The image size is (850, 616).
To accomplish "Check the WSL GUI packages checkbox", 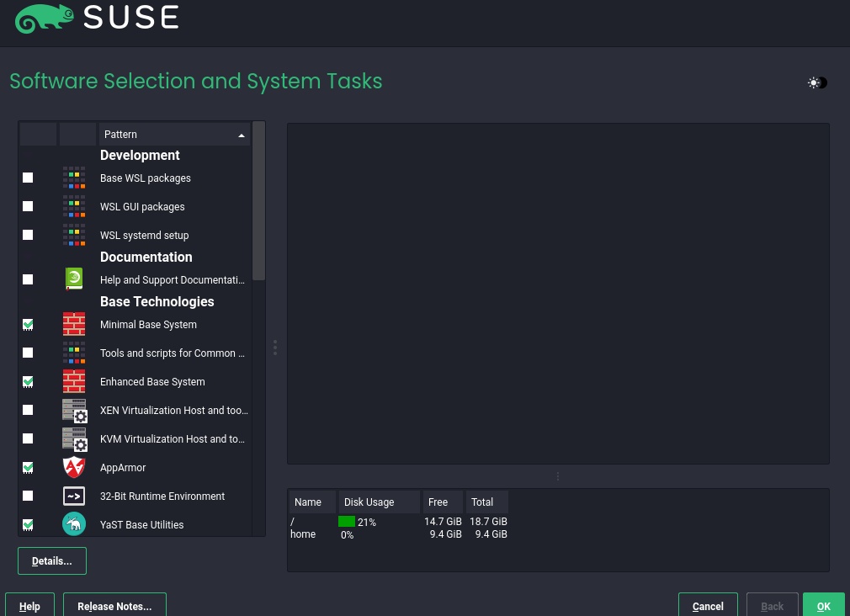I will (x=28, y=207).
